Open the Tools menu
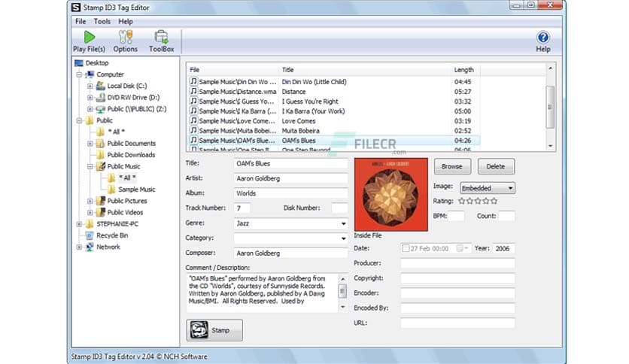 coord(102,21)
